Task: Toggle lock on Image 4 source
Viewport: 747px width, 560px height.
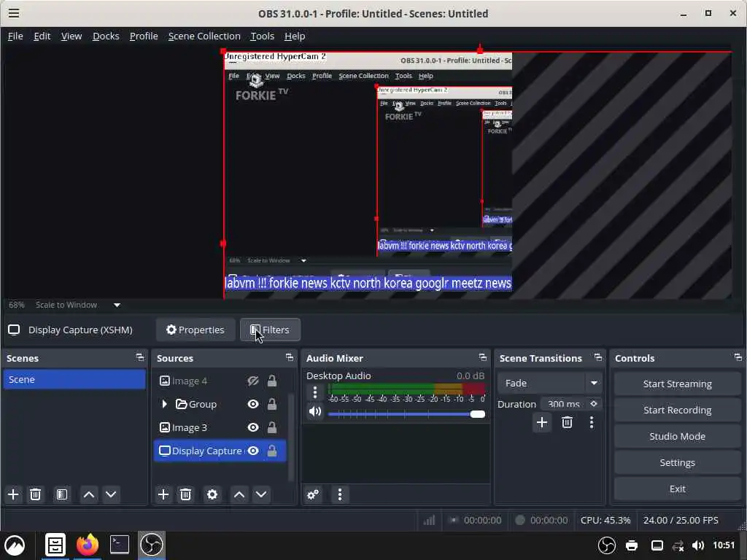Action: pyautogui.click(x=272, y=381)
